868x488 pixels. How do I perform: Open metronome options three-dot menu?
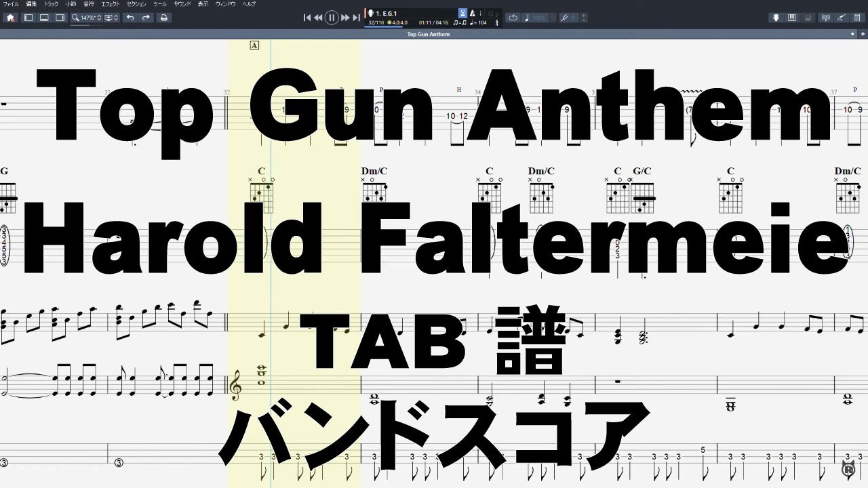coord(481,13)
